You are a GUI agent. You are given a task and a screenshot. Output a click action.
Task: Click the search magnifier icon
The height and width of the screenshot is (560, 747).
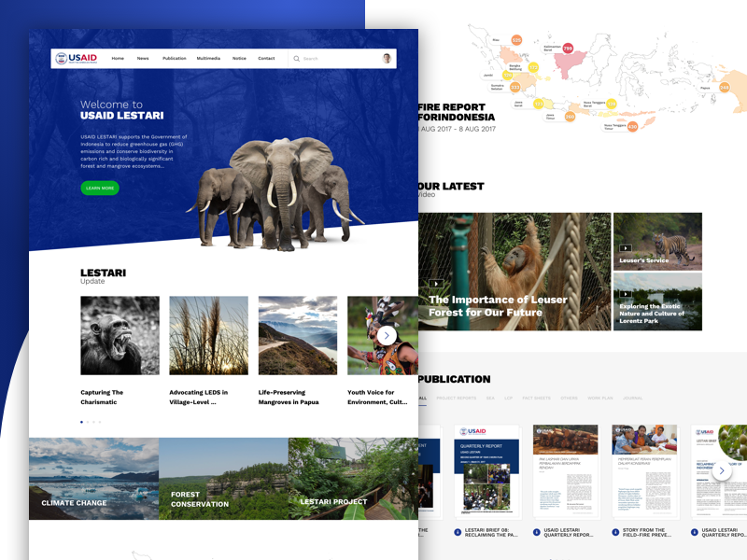[x=296, y=59]
